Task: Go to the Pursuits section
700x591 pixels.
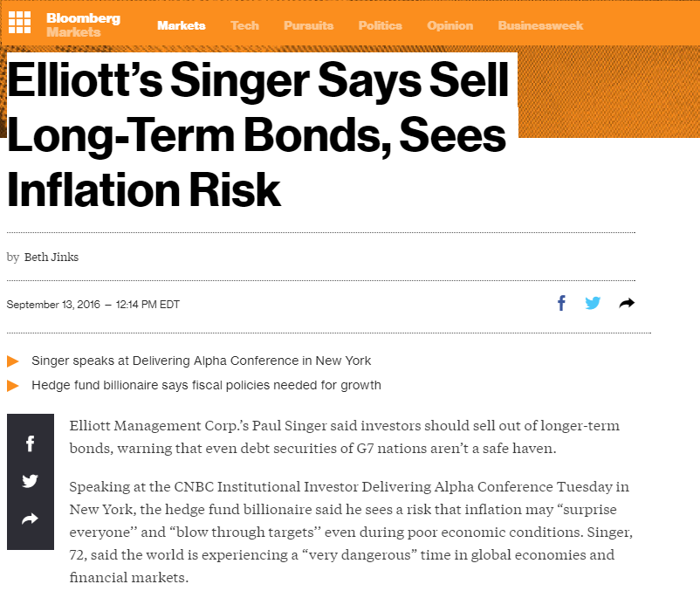Action: 308,25
